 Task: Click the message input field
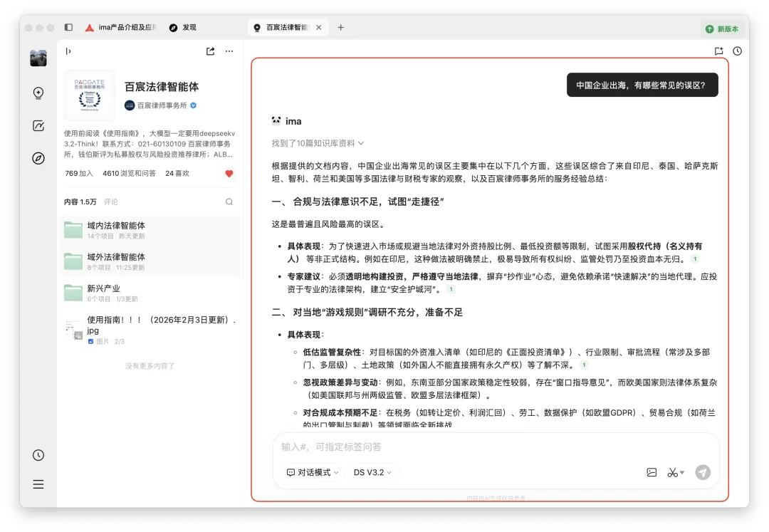pyautogui.click(x=496, y=447)
